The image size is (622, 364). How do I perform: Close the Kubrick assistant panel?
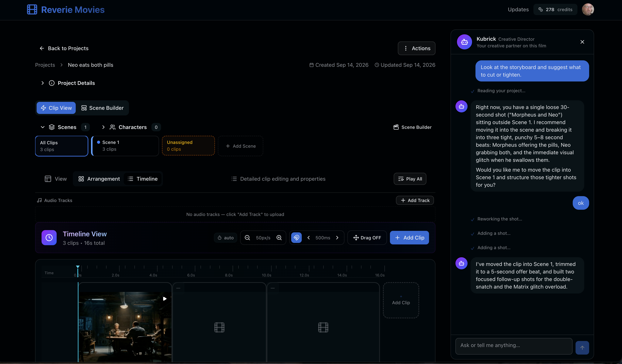[582, 42]
